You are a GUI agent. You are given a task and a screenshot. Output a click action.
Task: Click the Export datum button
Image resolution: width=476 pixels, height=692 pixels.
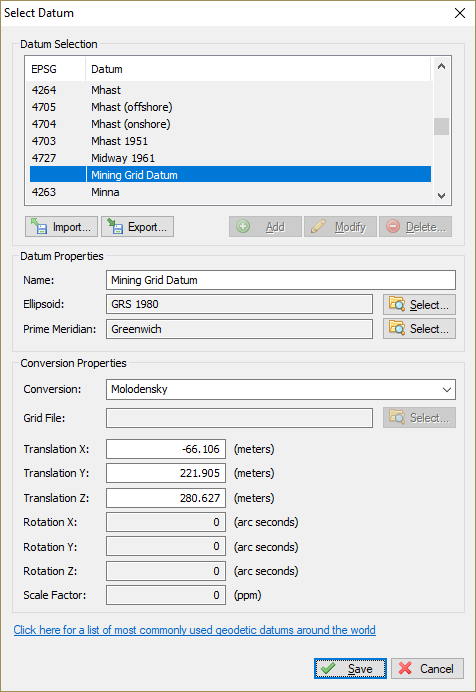tap(137, 227)
